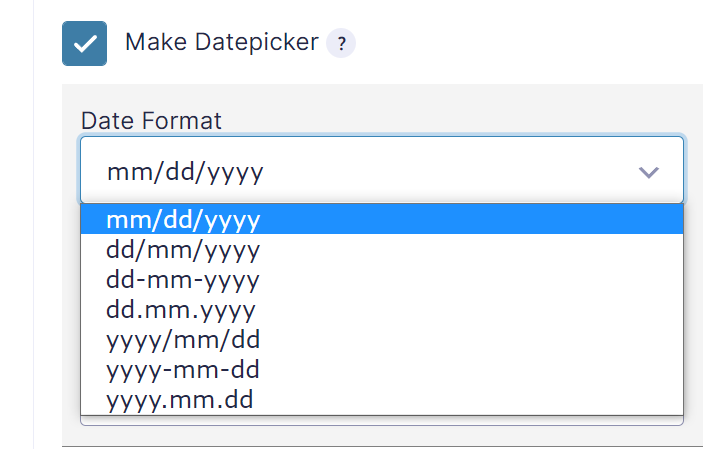Select the yyyy-mm-dd option

(x=382, y=369)
